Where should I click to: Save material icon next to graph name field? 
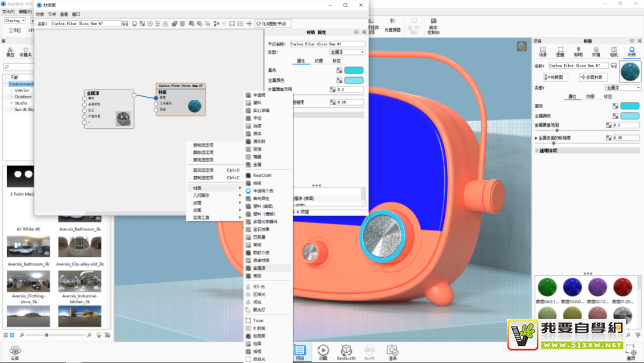pos(125,24)
